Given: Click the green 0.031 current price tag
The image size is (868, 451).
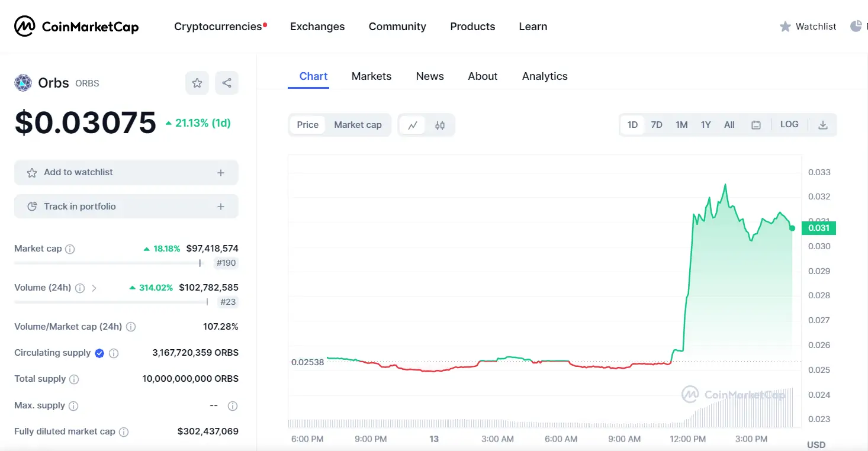Looking at the screenshot, I should tap(819, 228).
